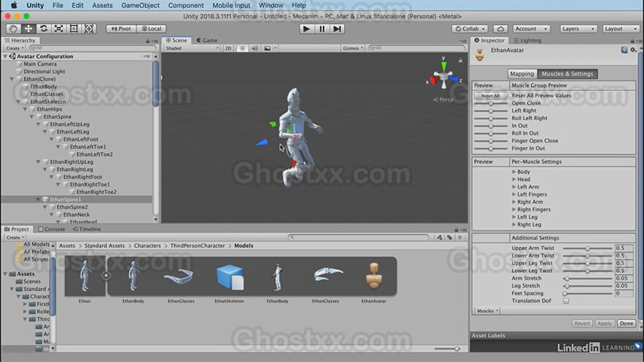This screenshot has height=362, width=644.
Task: Select the Rect transform tool
Action: [x=74, y=29]
